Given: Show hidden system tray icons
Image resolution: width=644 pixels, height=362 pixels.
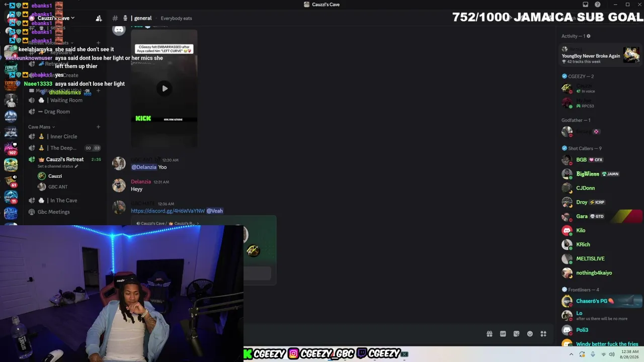Looking at the screenshot, I should tap(571, 354).
